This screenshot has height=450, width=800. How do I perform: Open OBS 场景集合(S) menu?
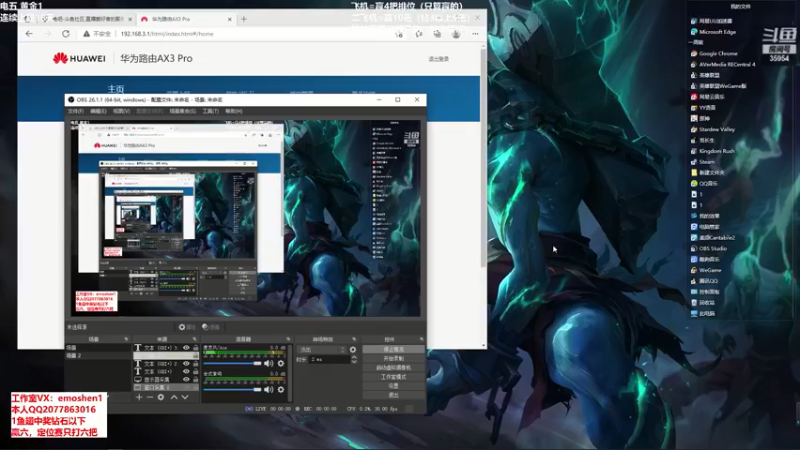[x=183, y=111]
